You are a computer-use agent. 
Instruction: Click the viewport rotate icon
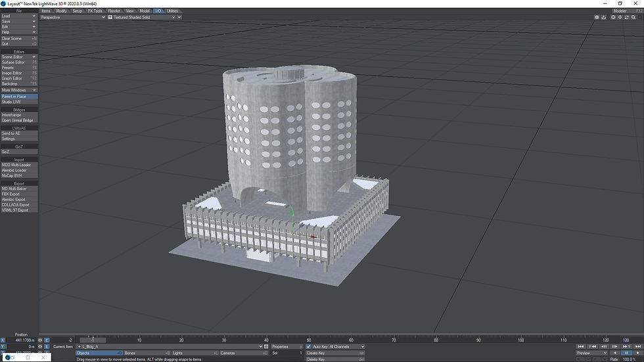point(626,17)
